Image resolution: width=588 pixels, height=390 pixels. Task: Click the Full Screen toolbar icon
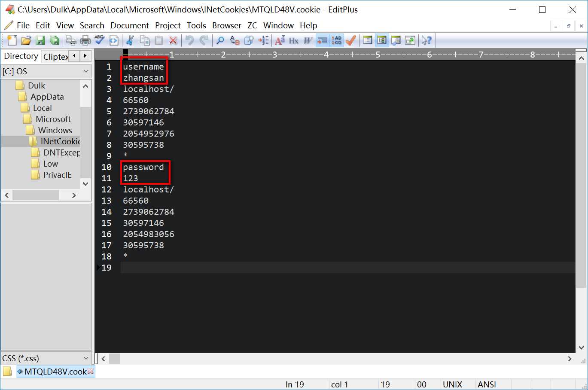[410, 40]
